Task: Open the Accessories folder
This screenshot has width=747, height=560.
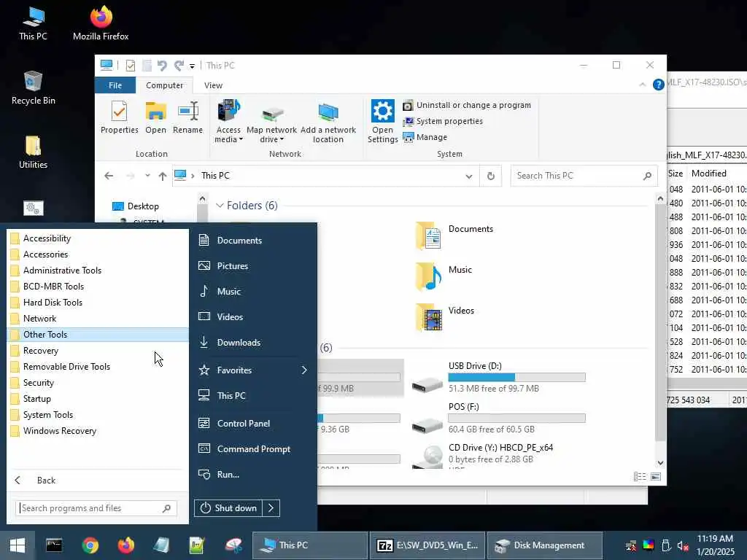Action: click(98, 254)
